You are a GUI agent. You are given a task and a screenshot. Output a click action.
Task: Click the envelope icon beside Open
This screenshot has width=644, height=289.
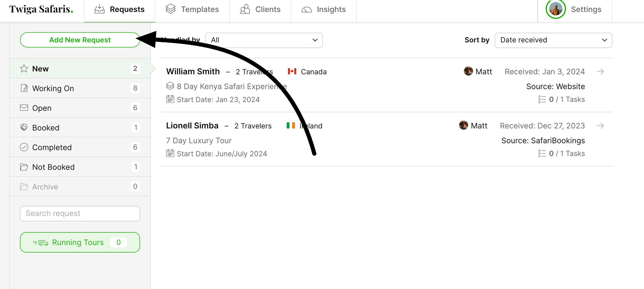click(x=24, y=108)
